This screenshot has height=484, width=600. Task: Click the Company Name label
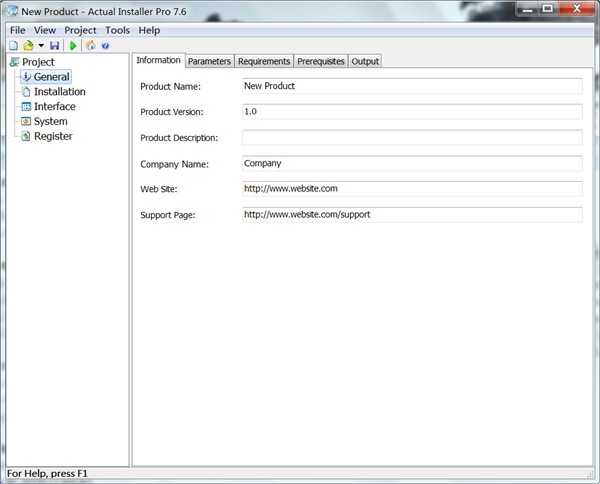click(x=174, y=164)
